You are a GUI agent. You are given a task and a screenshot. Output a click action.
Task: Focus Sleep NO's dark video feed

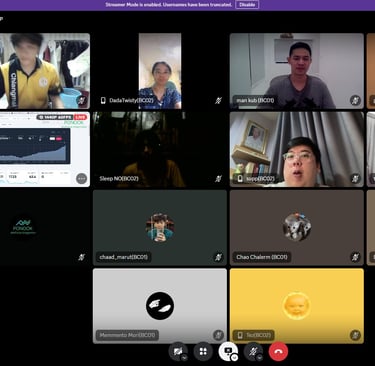pos(160,149)
